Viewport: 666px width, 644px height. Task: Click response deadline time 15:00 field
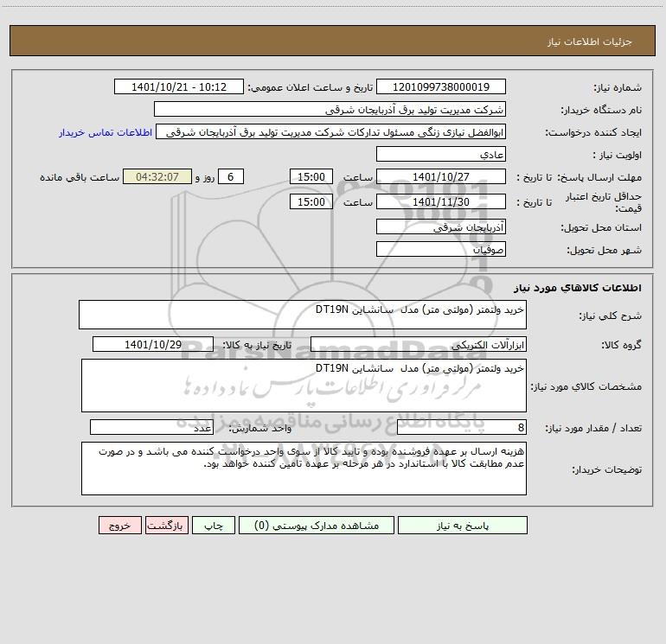click(x=311, y=176)
